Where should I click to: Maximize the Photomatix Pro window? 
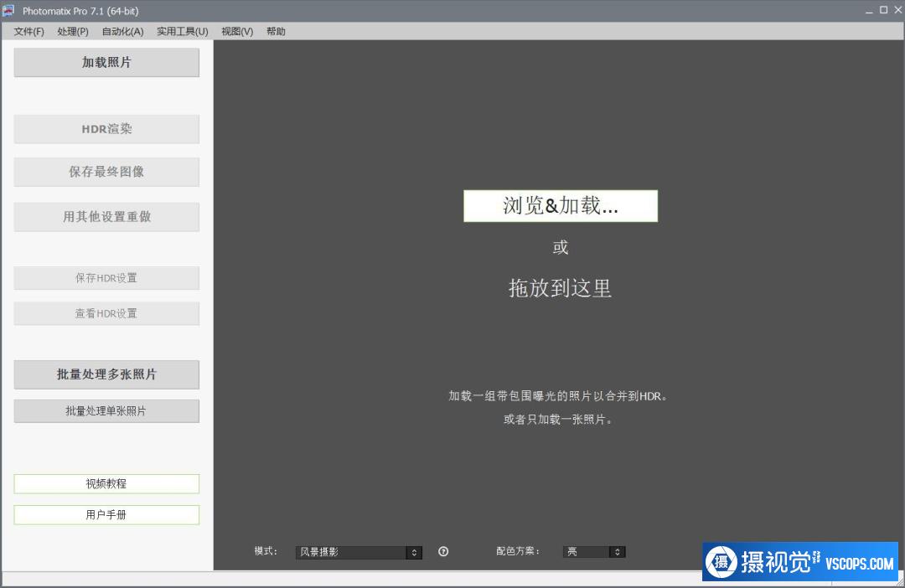[884, 10]
